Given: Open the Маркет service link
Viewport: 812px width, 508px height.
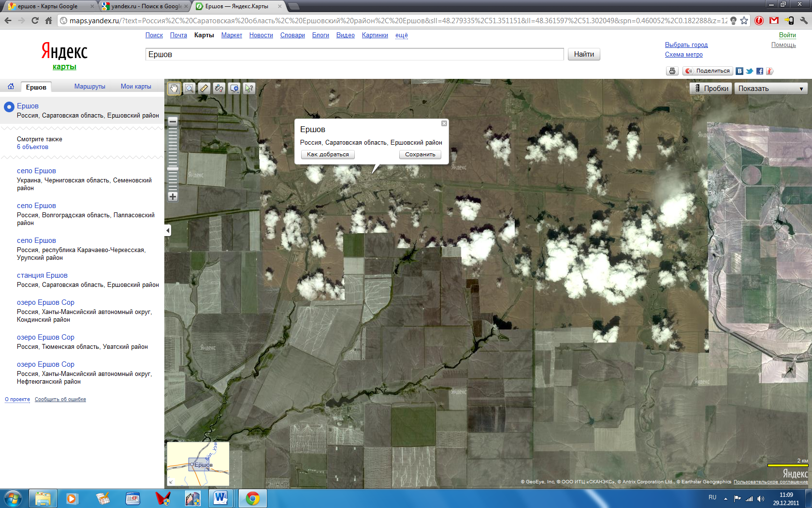Looking at the screenshot, I should 232,35.
